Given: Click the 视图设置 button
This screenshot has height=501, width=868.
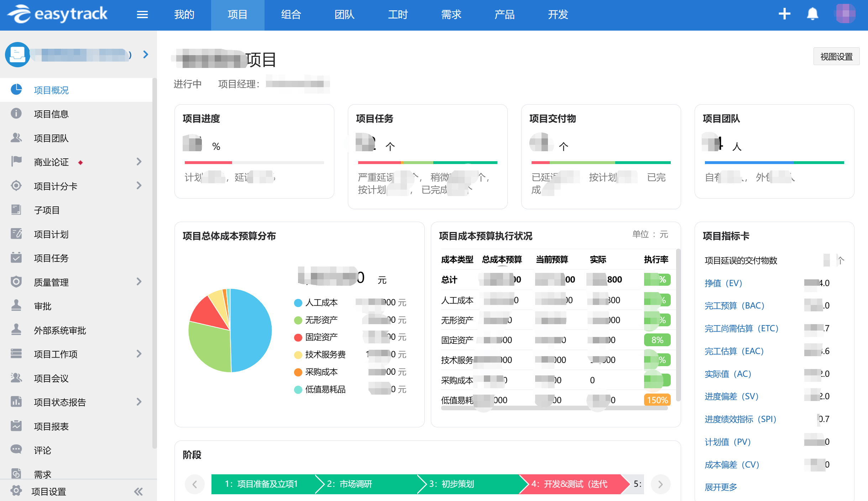Looking at the screenshot, I should tap(836, 56).
